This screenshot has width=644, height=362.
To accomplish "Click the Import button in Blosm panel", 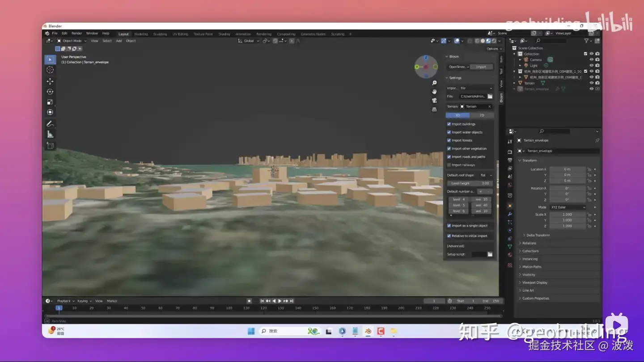I will 481,67.
